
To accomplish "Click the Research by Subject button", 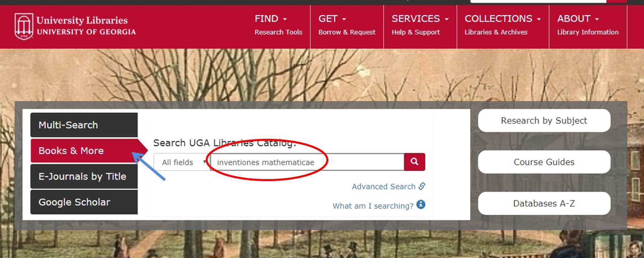I will point(544,121).
